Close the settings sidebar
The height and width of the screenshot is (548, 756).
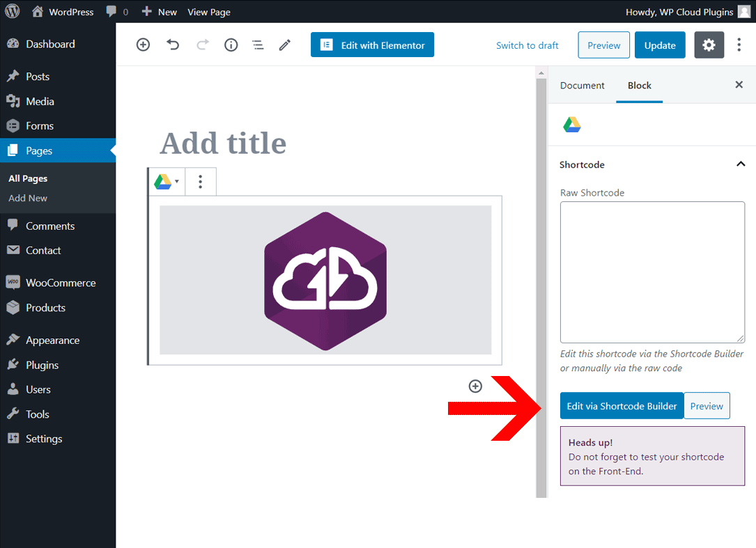pyautogui.click(x=739, y=85)
